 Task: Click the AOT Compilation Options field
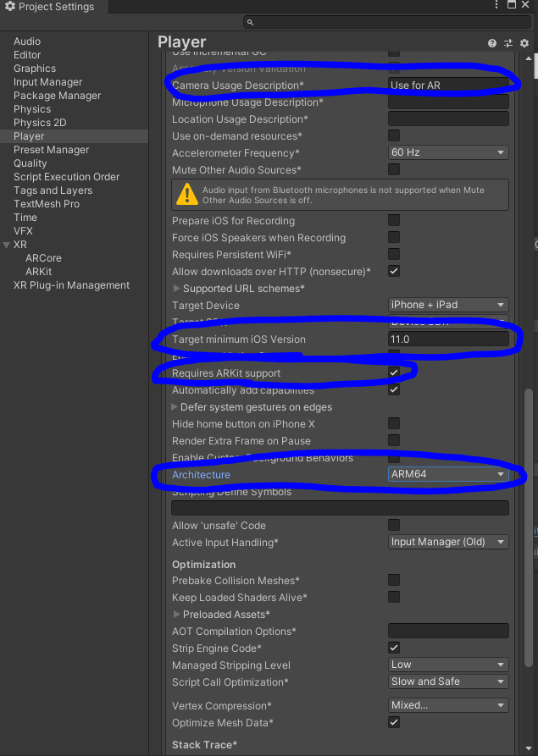coord(448,631)
